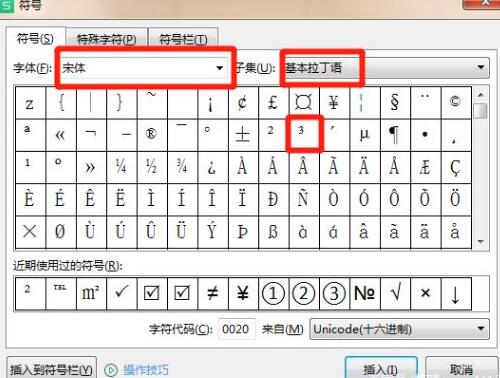
Task: Choose the one-half ½ fraction
Action: [152, 167]
